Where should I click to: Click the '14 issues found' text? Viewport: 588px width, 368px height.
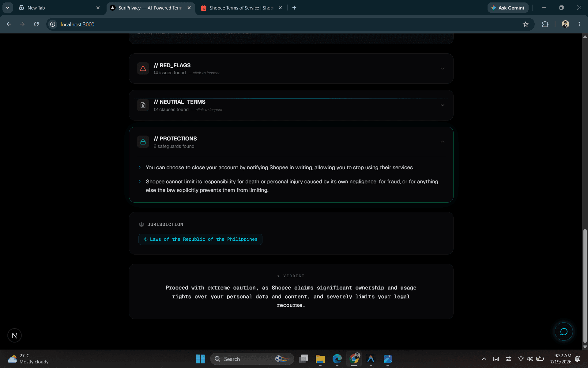[x=170, y=73]
